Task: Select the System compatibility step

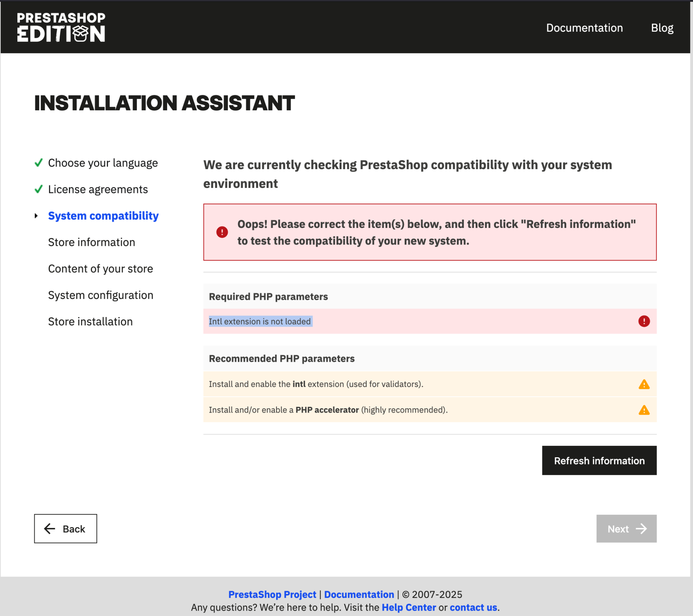Action: (103, 216)
